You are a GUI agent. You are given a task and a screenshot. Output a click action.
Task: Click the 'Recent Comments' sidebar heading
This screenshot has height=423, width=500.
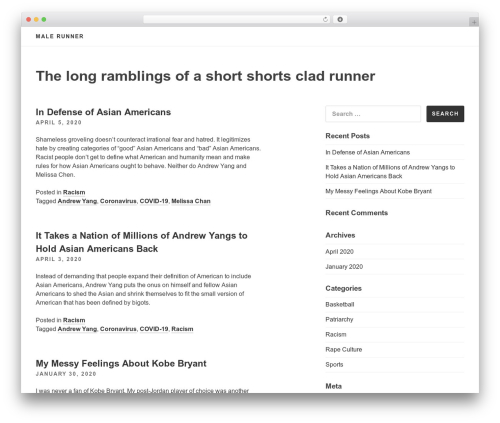click(x=357, y=213)
